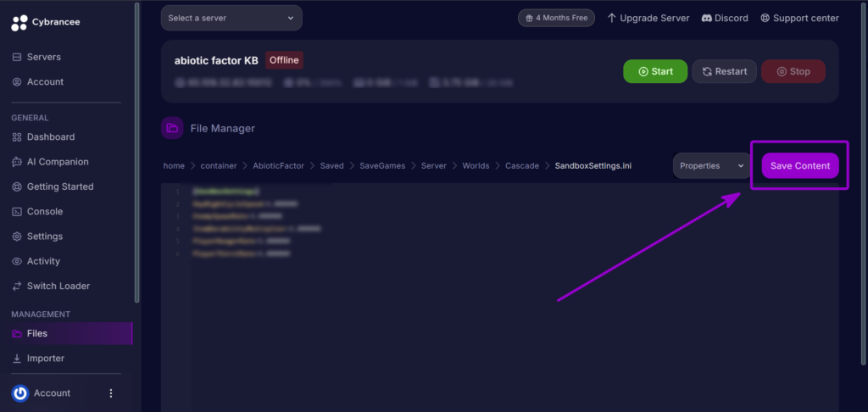This screenshot has height=412, width=868.
Task: Restart the server
Action: 724,71
